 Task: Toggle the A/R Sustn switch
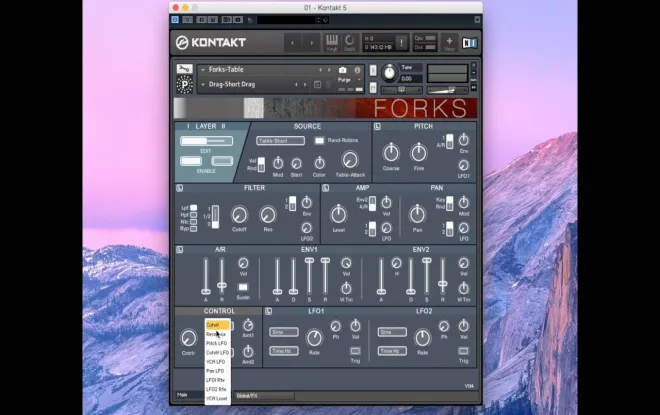click(x=243, y=287)
